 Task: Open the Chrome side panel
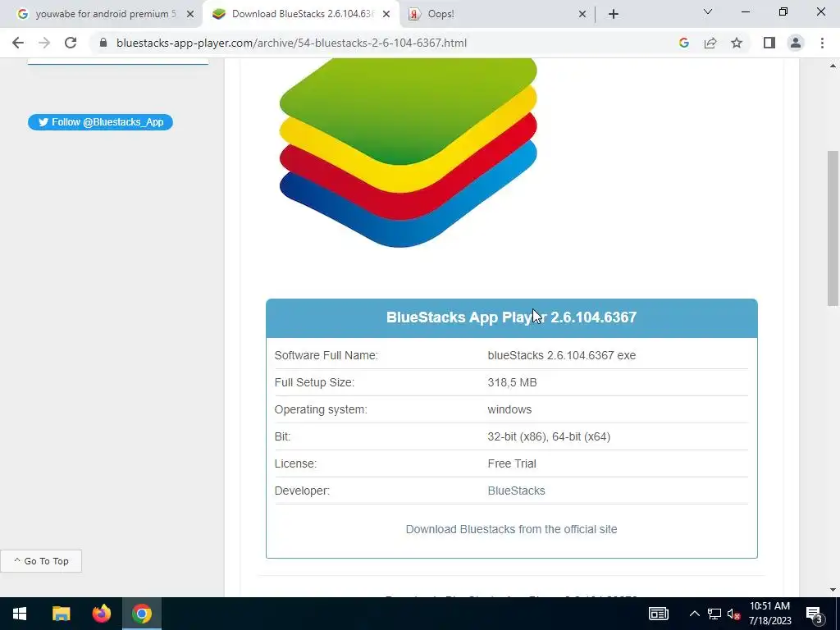(769, 43)
